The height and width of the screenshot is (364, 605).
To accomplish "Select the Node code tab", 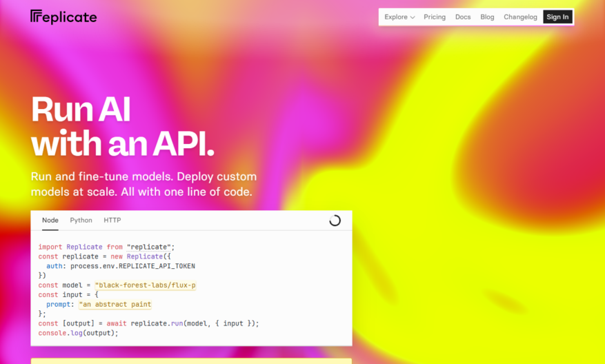I will coord(50,220).
